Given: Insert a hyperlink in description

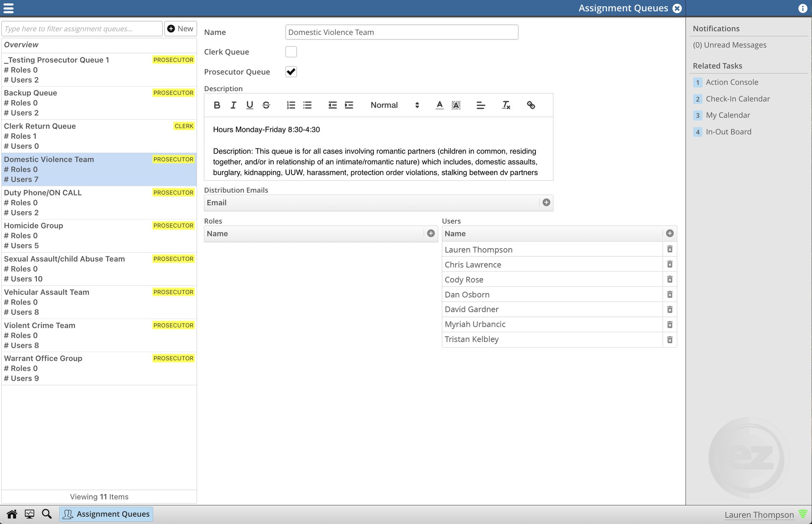Looking at the screenshot, I should click(531, 105).
